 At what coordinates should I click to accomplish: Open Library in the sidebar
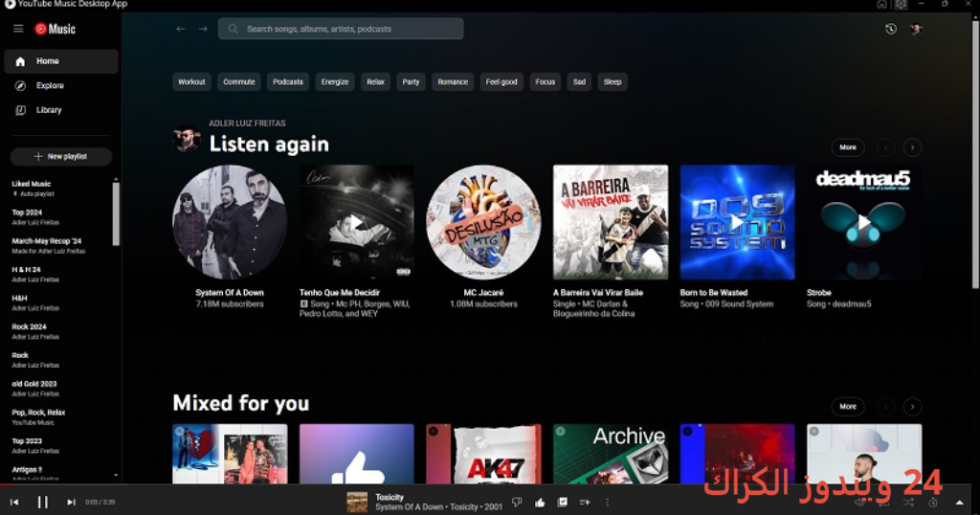tap(60, 110)
